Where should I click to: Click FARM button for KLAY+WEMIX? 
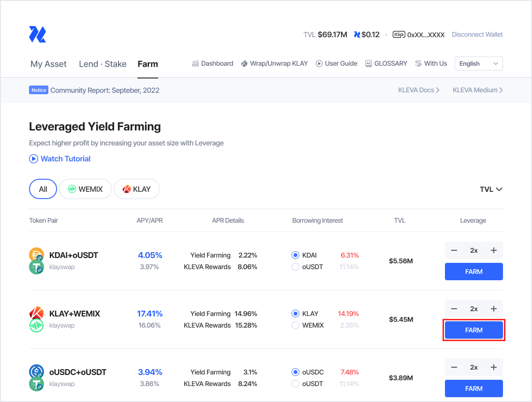click(473, 330)
